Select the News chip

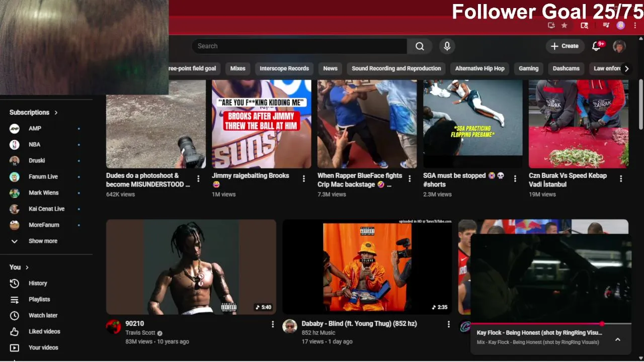coord(331,68)
